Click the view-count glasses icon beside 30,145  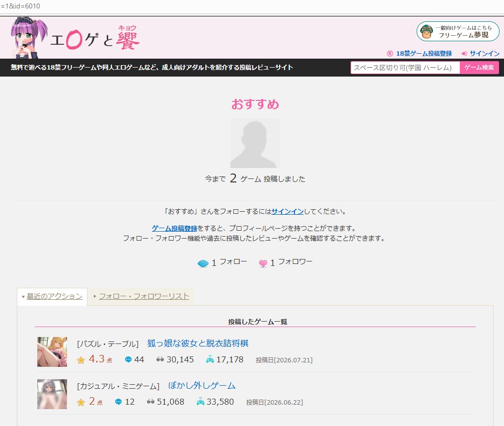160,359
